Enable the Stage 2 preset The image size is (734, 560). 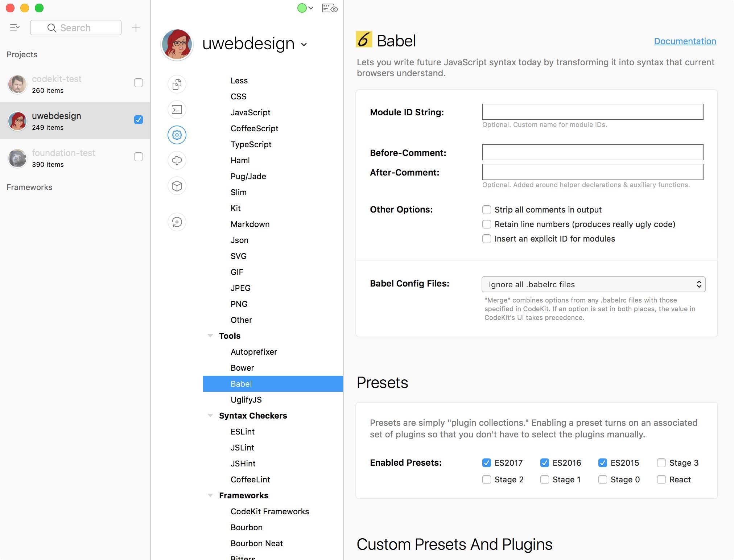[487, 479]
